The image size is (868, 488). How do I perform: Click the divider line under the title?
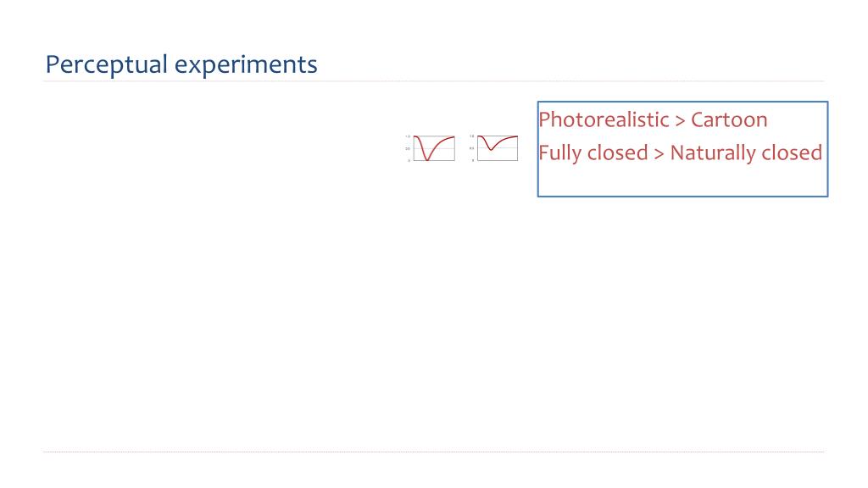(x=433, y=81)
